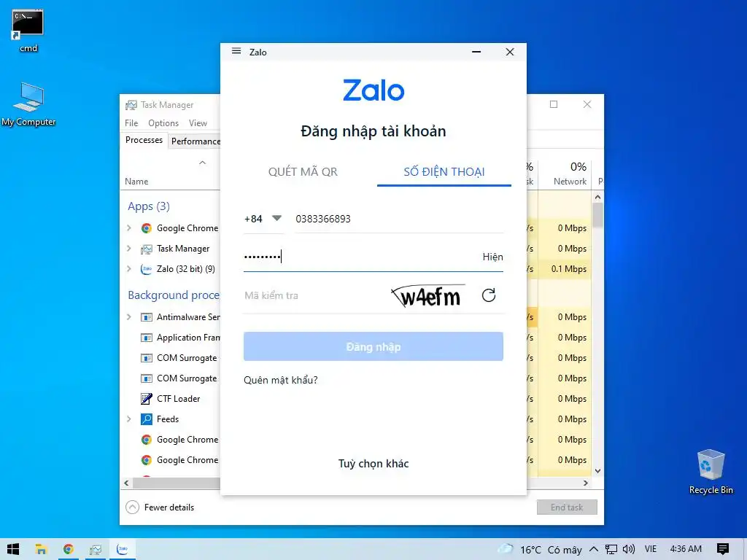
Task: Toggle password visibility with Hiện
Action: pyautogui.click(x=492, y=257)
